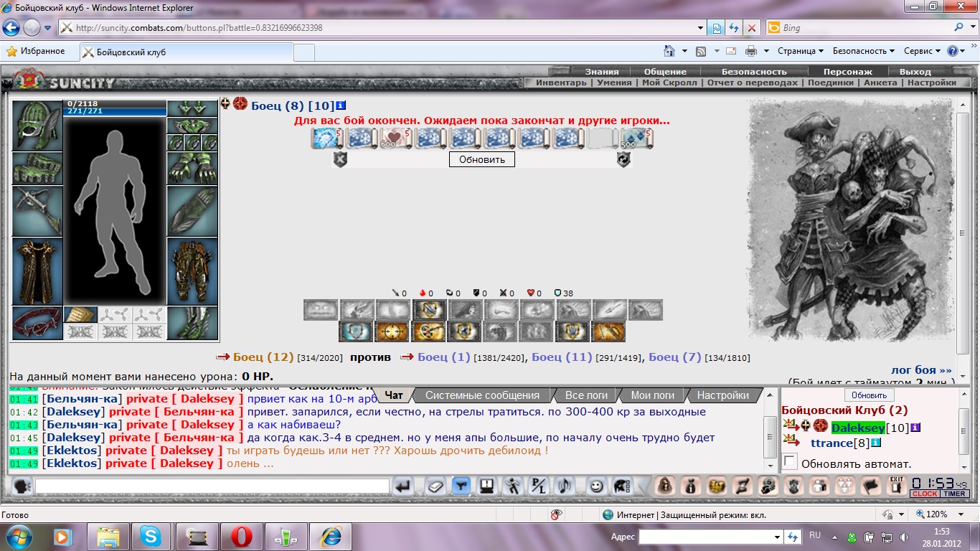This screenshot has height=551, width=980.
Task: Click the shield icon with an X
Action: point(341,160)
